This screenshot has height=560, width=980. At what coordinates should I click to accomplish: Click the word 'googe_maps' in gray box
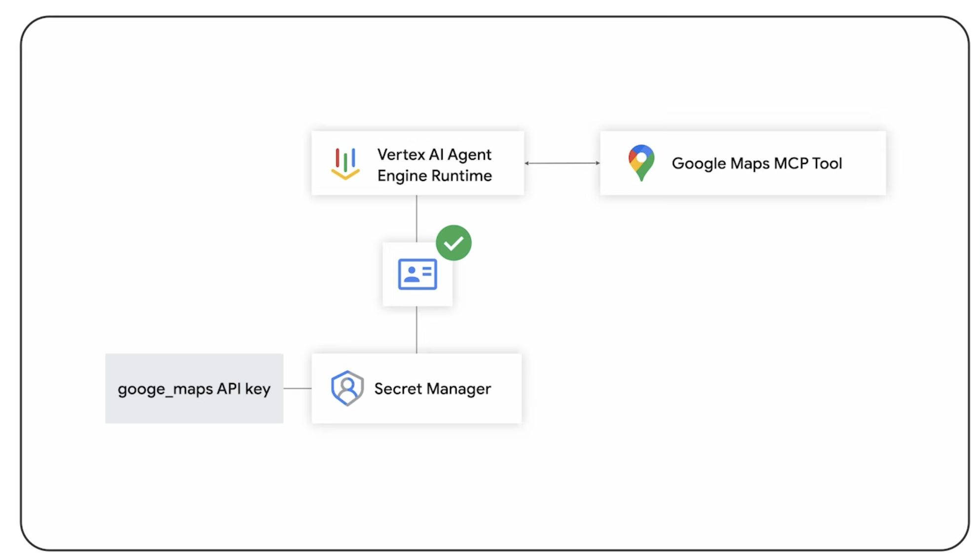(x=165, y=390)
